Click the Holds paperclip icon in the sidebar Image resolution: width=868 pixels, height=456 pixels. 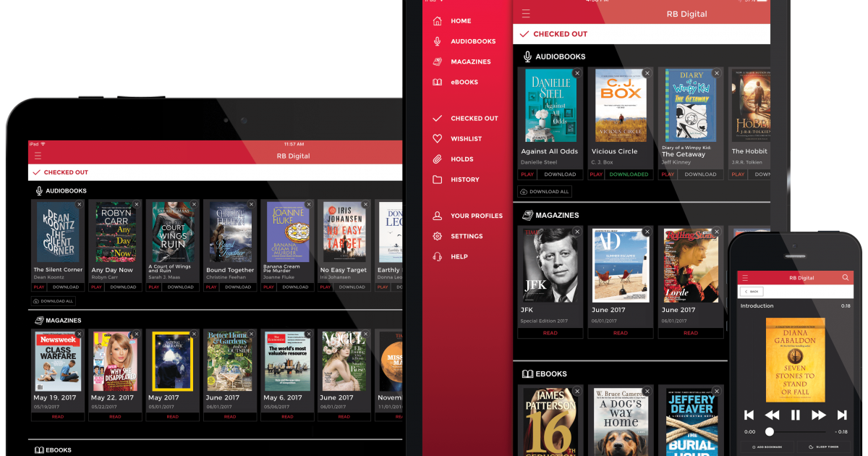pyautogui.click(x=437, y=159)
